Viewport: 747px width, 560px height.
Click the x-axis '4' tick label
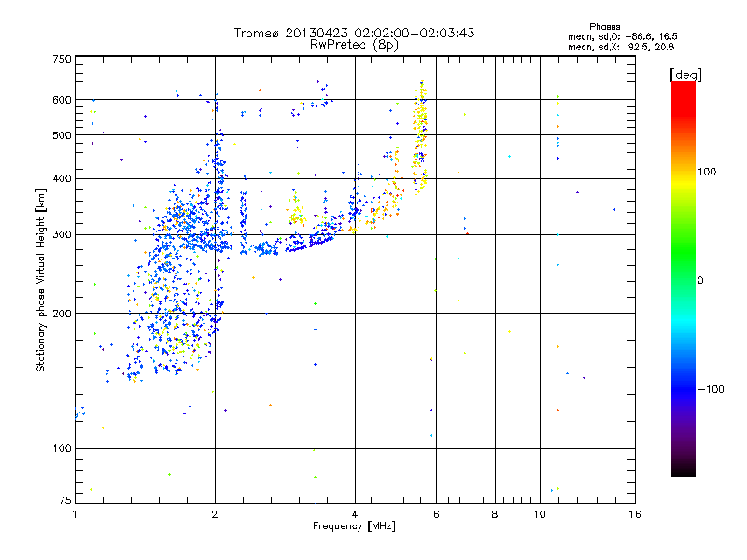coord(355,514)
